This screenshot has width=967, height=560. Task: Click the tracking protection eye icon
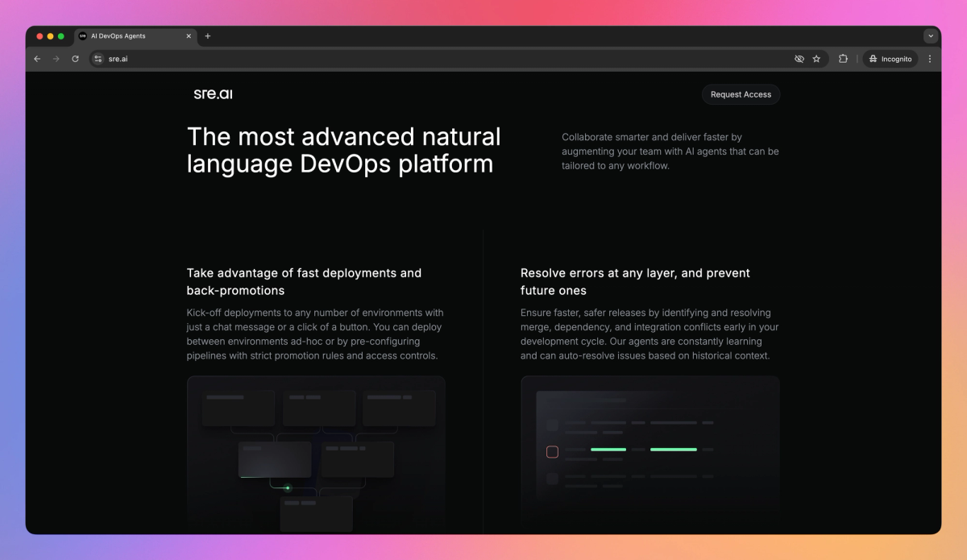tap(799, 59)
